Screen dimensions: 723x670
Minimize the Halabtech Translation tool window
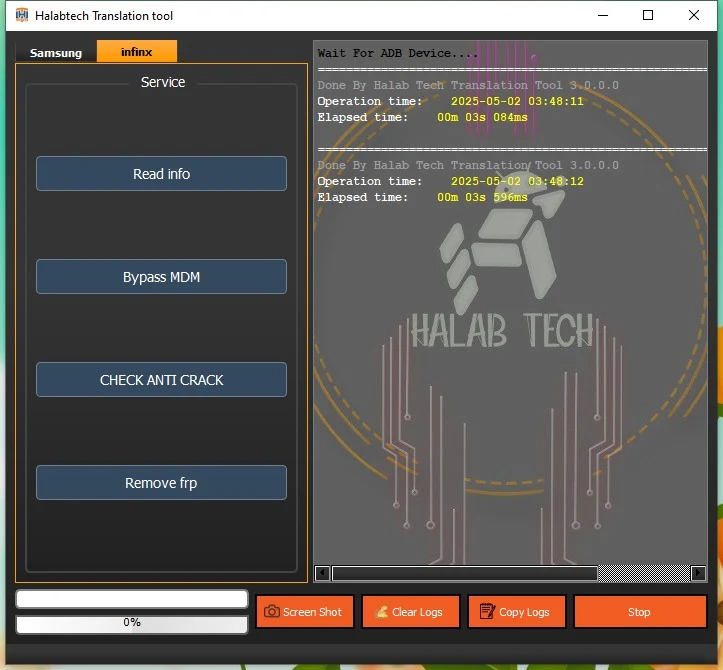click(x=603, y=15)
